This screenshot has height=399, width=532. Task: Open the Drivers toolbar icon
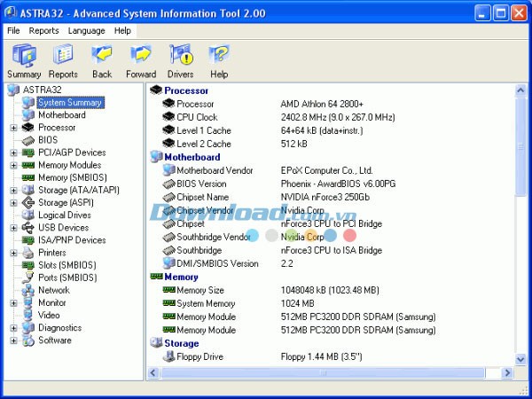point(181,55)
